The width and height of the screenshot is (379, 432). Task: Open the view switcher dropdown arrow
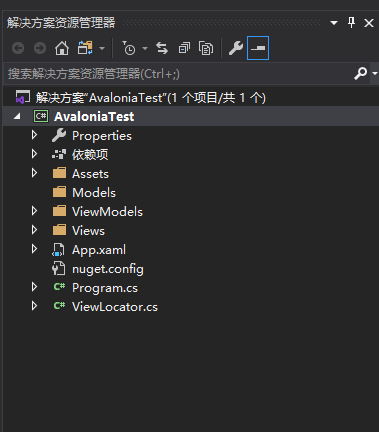point(102,49)
